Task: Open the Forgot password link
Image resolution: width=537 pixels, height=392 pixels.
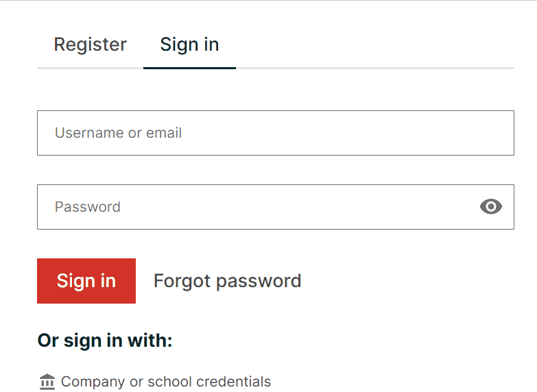Action: (227, 281)
